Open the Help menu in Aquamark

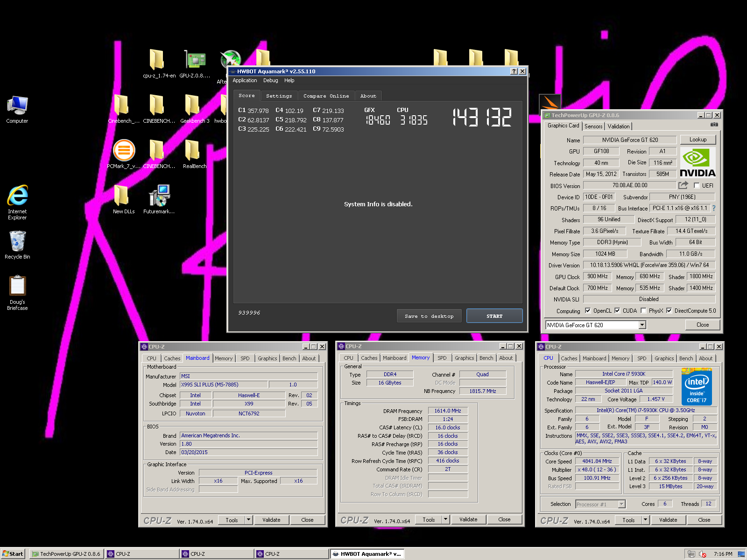(x=289, y=80)
